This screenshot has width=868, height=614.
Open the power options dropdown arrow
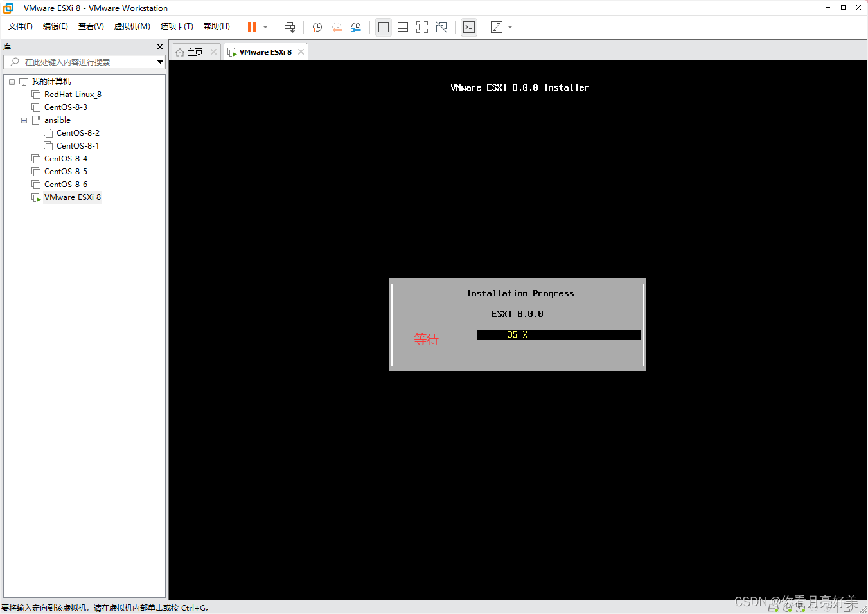(265, 27)
